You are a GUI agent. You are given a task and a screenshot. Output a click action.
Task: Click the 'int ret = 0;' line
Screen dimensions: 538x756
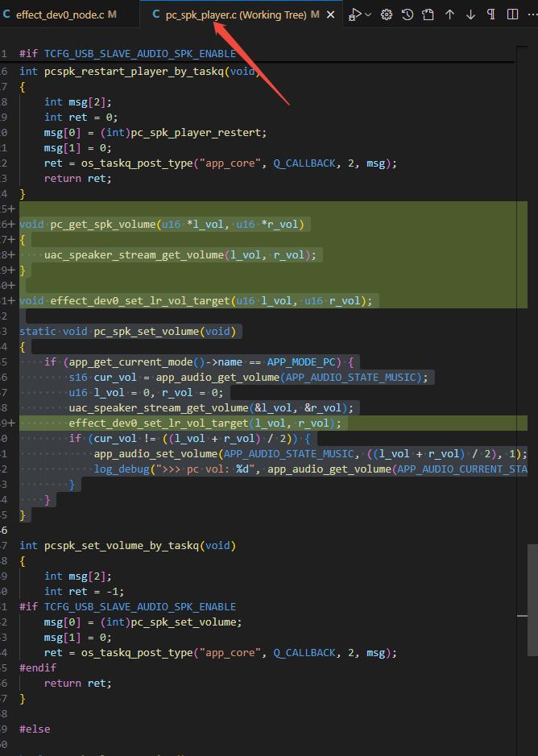(81, 118)
